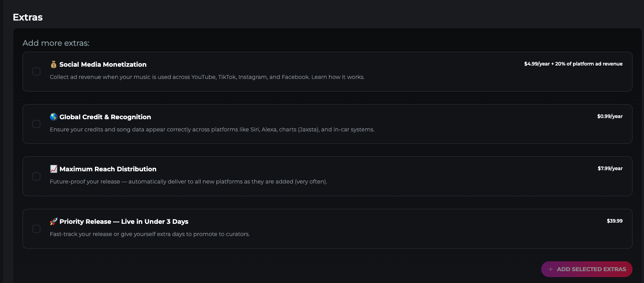Check the Maximum Reach Distribution box
This screenshot has width=644, height=283.
tap(36, 176)
